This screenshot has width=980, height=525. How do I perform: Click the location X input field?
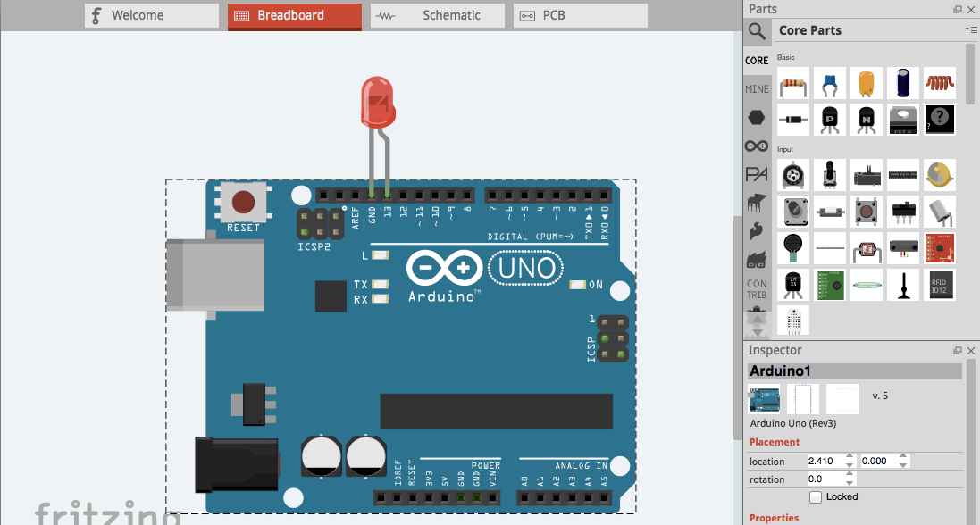pyautogui.click(x=825, y=462)
